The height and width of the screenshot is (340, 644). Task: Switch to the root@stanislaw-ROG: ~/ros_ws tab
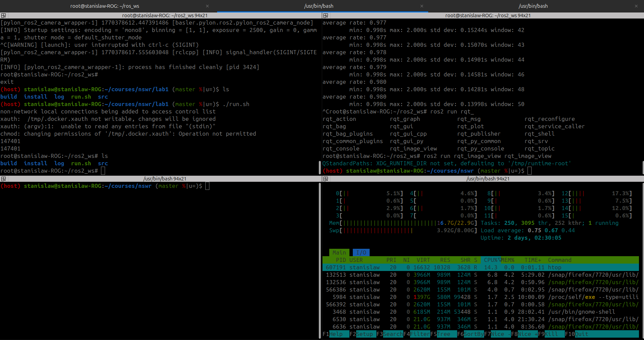point(104,6)
